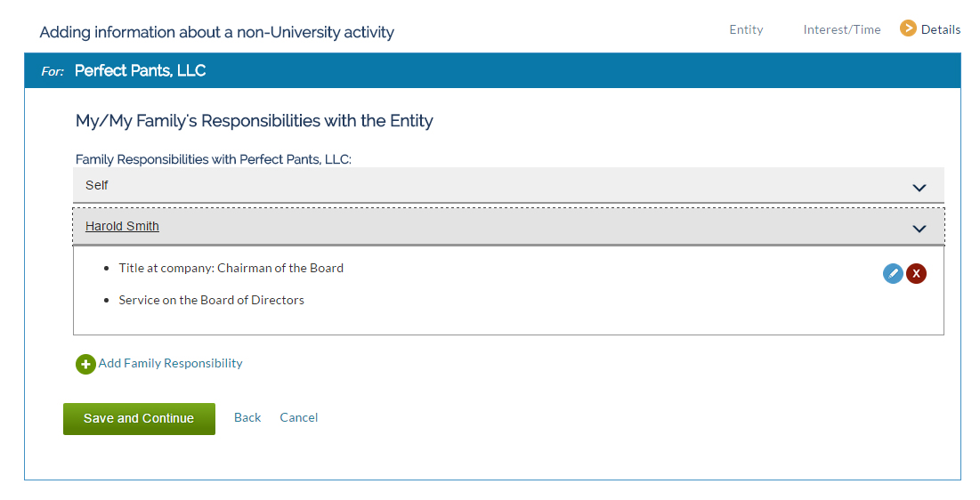Click My/My Family's Responsibilities heading
Viewport: 980px width, 500px height.
255,121
